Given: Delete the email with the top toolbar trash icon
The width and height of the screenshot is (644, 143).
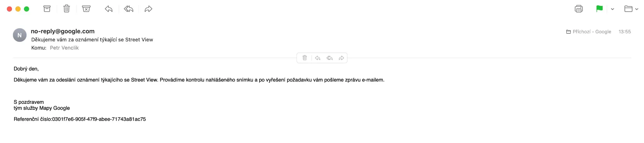Looking at the screenshot, I should click(66, 9).
